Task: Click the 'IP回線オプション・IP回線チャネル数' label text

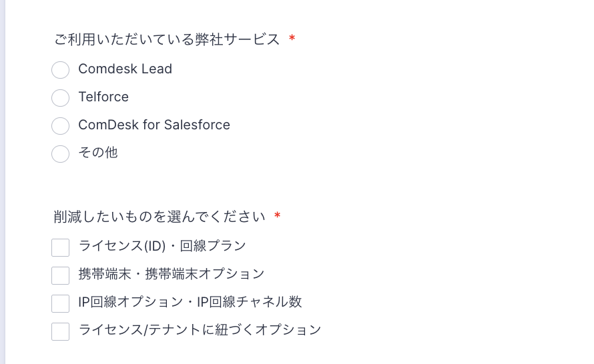Action: click(x=190, y=302)
